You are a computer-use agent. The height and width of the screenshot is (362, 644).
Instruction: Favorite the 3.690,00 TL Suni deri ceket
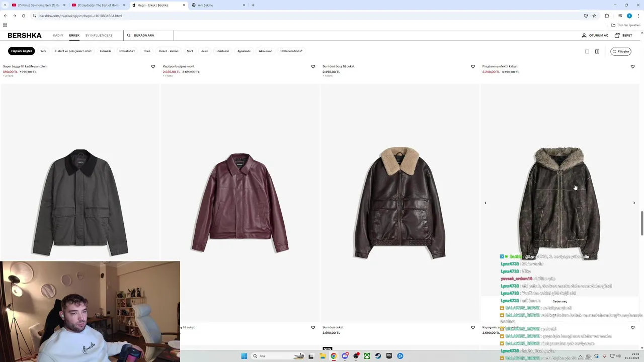pyautogui.click(x=473, y=327)
